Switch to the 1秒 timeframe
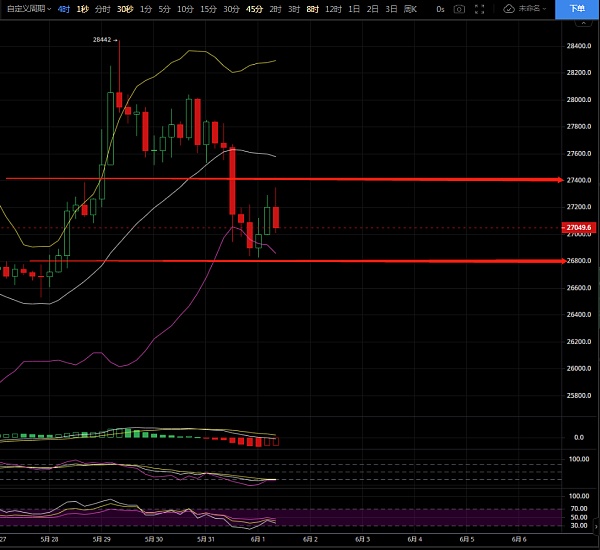The width and height of the screenshot is (600, 550). (x=83, y=9)
